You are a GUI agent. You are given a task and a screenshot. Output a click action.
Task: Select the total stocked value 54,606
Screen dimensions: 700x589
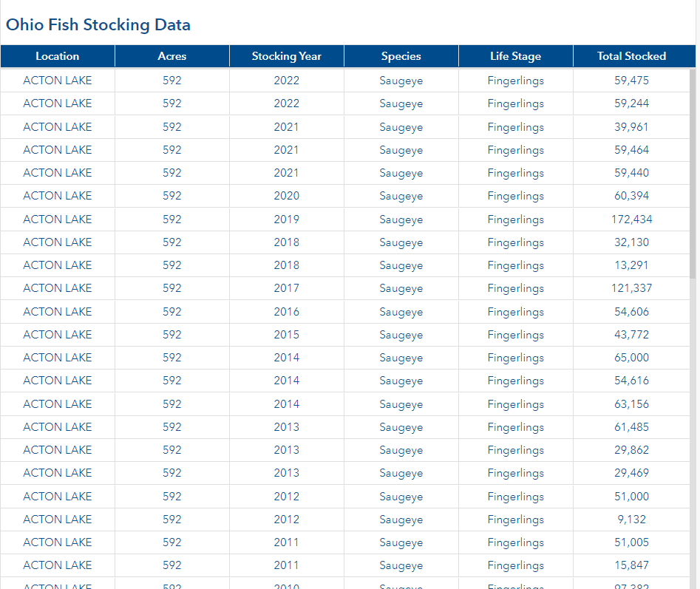631,312
